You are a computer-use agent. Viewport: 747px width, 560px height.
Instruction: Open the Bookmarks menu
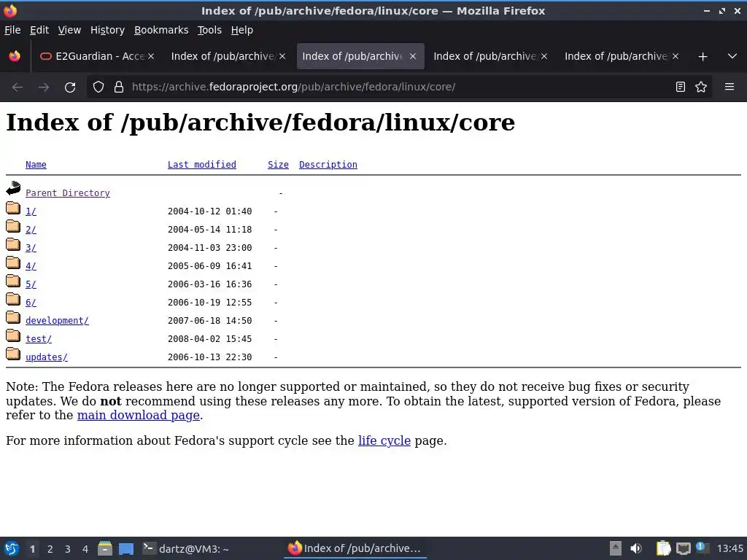161,30
